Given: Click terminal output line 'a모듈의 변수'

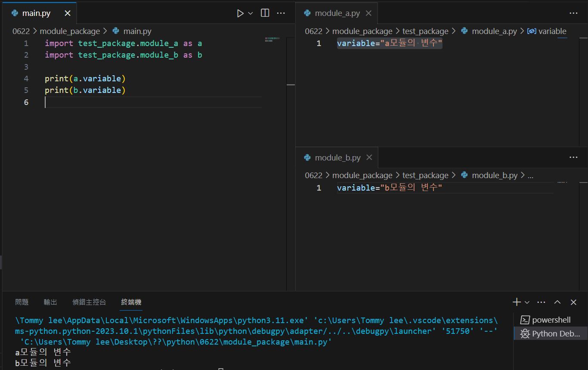Looking at the screenshot, I should pyautogui.click(x=43, y=352).
